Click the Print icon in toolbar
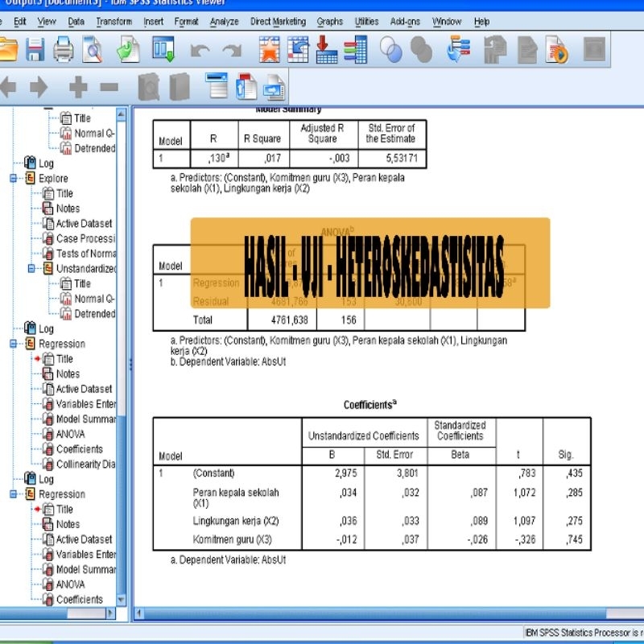Image resolution: width=644 pixels, height=644 pixels. [63, 51]
